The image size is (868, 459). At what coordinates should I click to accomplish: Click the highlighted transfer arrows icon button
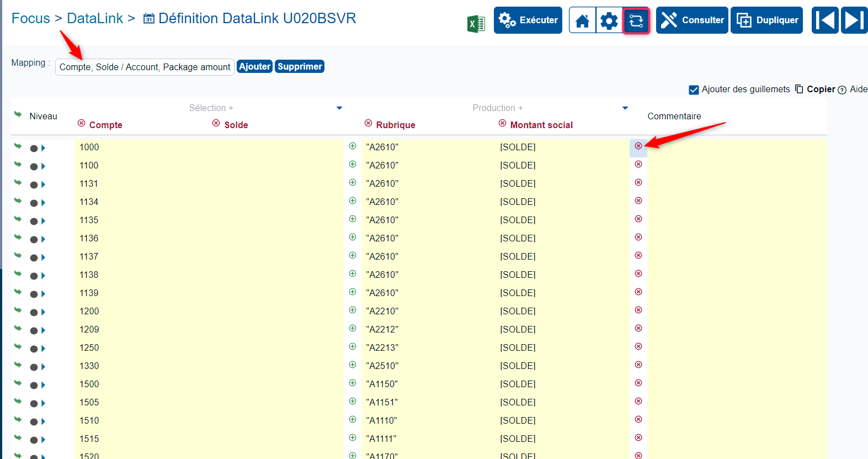(x=636, y=20)
